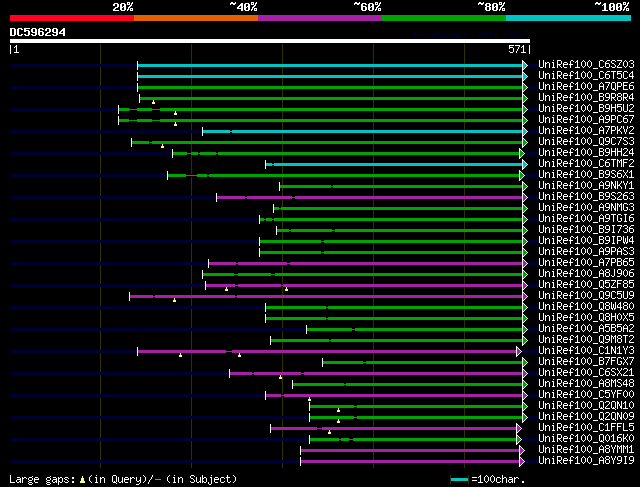Select the UniRef100_Q8H0X5 label
Image resolution: width=640 pixels, height=487 pixels.
[x=586, y=318]
